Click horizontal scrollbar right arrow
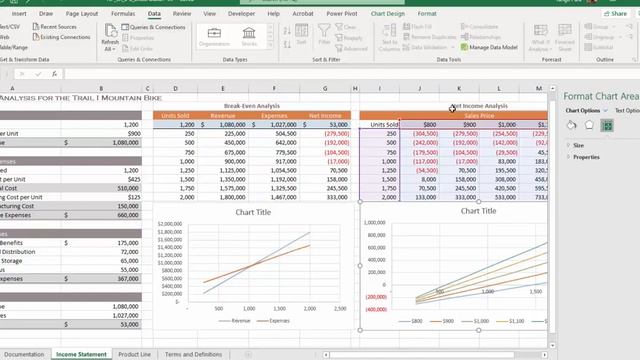 click(x=544, y=355)
